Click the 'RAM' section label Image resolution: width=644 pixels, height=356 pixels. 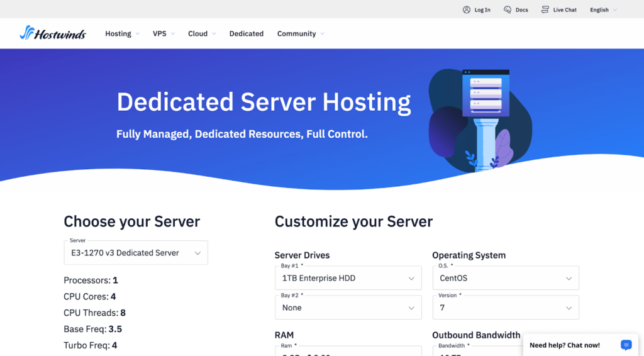(284, 335)
